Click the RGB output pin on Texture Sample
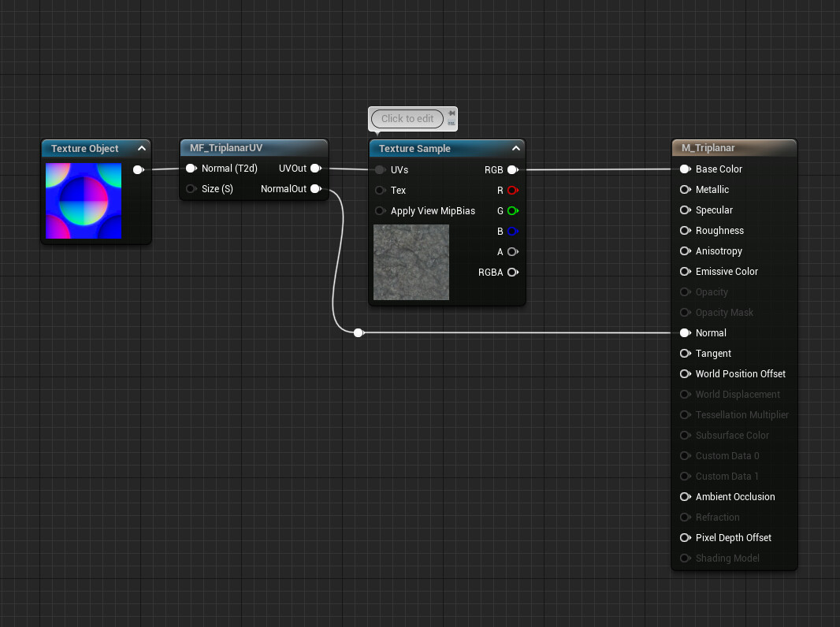The height and width of the screenshot is (627, 840). [x=512, y=169]
